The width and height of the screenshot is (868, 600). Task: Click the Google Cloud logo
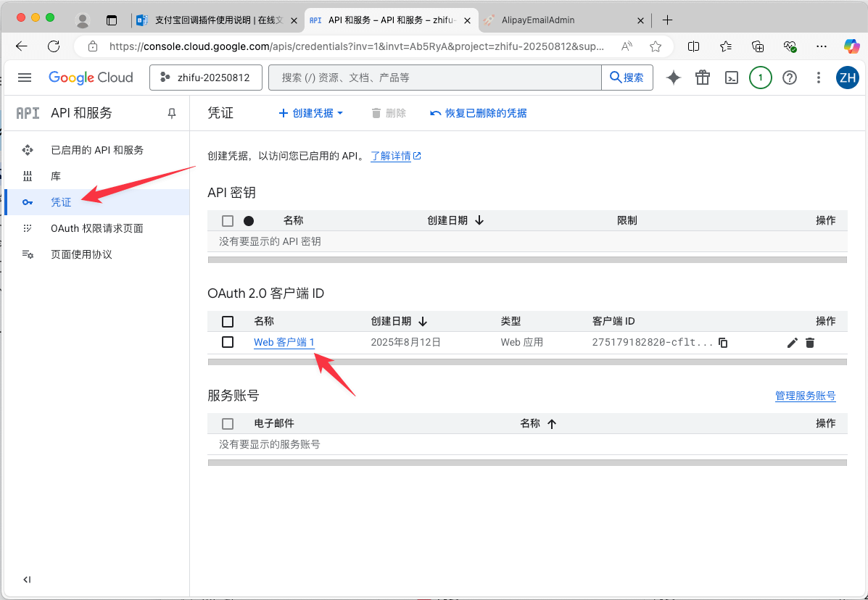91,78
